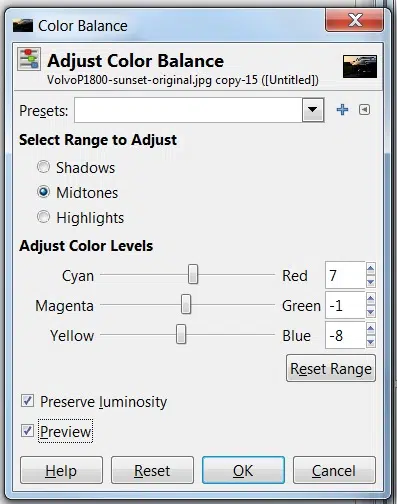Click the Cancel button

pyautogui.click(x=334, y=470)
